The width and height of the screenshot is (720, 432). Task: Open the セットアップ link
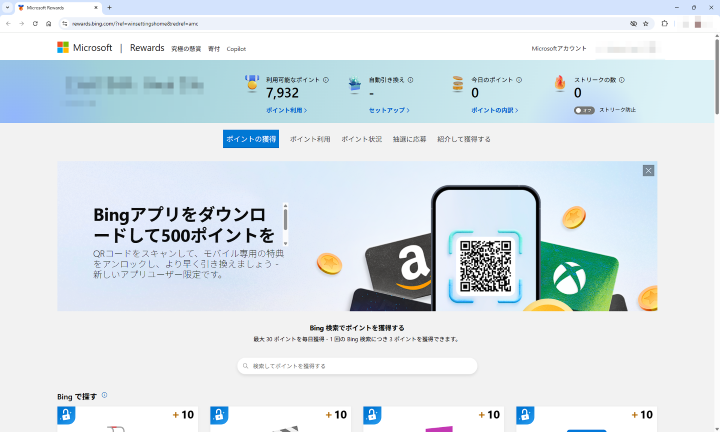(389, 110)
